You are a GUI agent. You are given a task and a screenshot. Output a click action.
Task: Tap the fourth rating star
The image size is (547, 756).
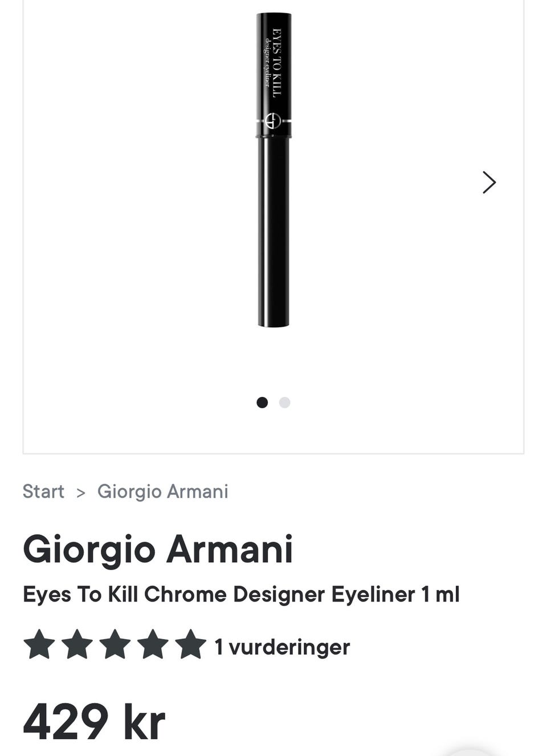tap(153, 645)
